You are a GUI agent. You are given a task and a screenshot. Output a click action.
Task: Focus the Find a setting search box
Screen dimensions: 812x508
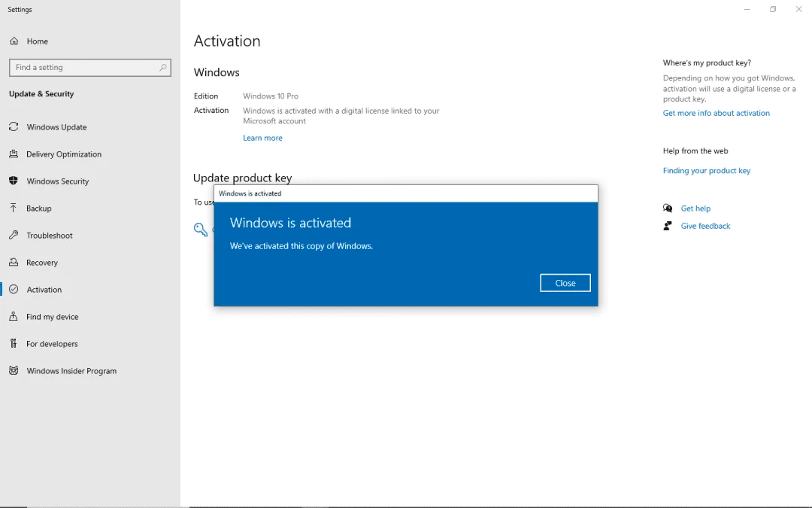[x=90, y=68]
